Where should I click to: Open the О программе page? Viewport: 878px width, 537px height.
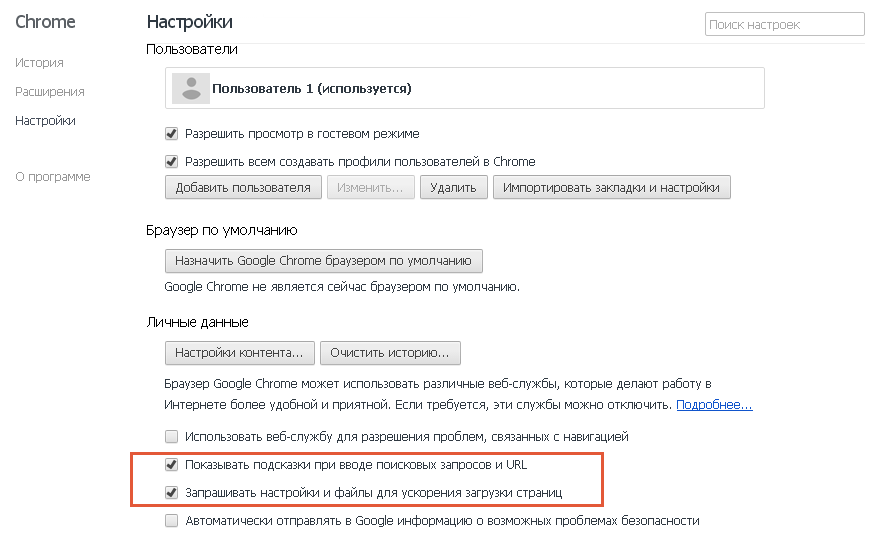pos(52,177)
